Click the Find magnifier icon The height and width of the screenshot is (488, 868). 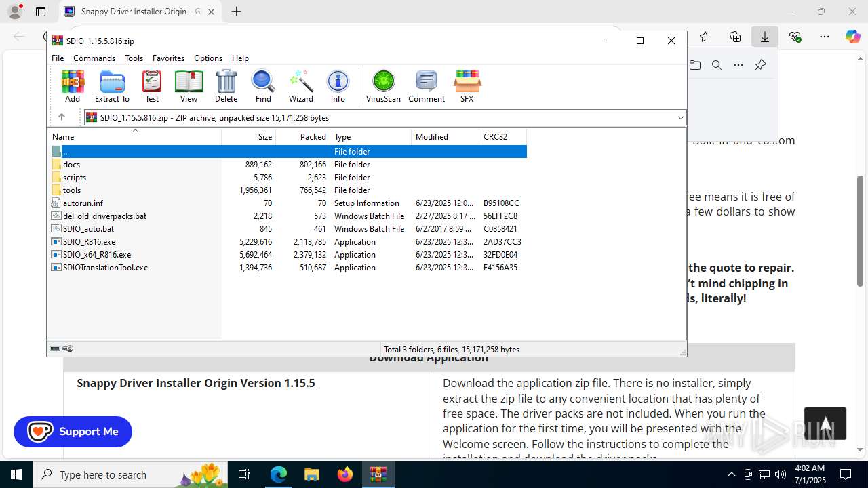(x=263, y=86)
